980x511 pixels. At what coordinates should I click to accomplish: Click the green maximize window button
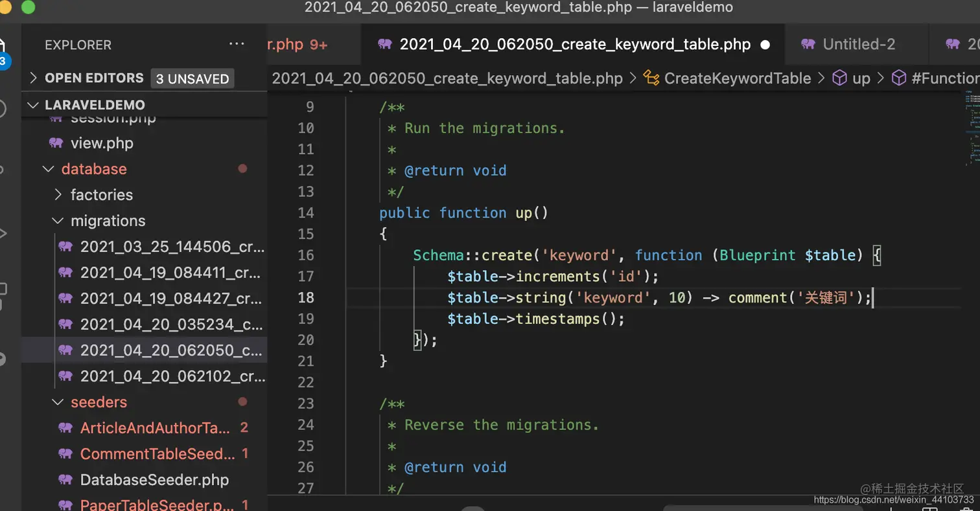pos(29,8)
